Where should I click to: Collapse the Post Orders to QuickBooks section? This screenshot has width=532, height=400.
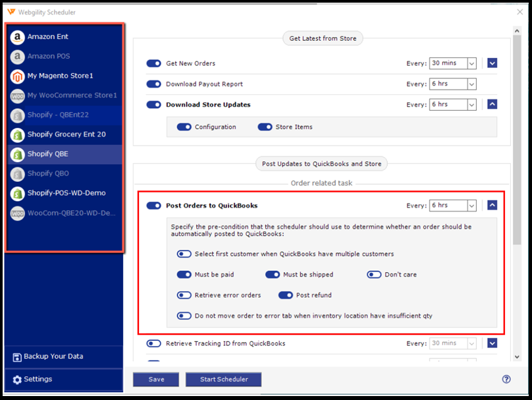click(x=492, y=206)
